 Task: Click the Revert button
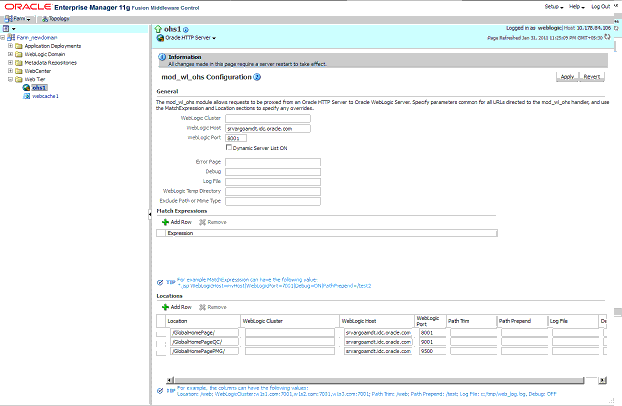[x=591, y=77]
